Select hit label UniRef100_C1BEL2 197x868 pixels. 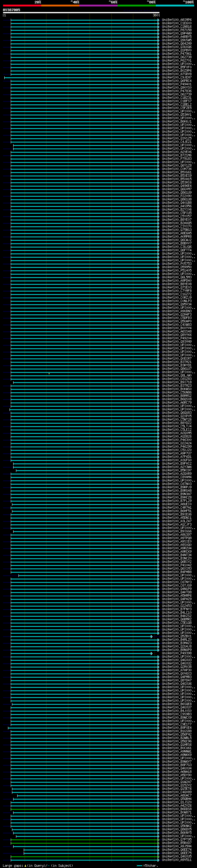coord(177,104)
